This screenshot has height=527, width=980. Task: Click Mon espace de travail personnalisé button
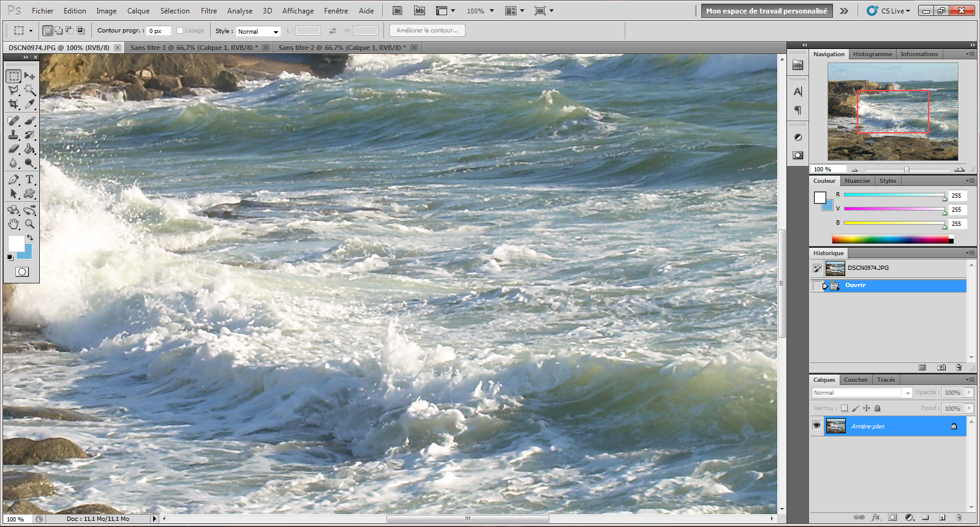pos(766,11)
